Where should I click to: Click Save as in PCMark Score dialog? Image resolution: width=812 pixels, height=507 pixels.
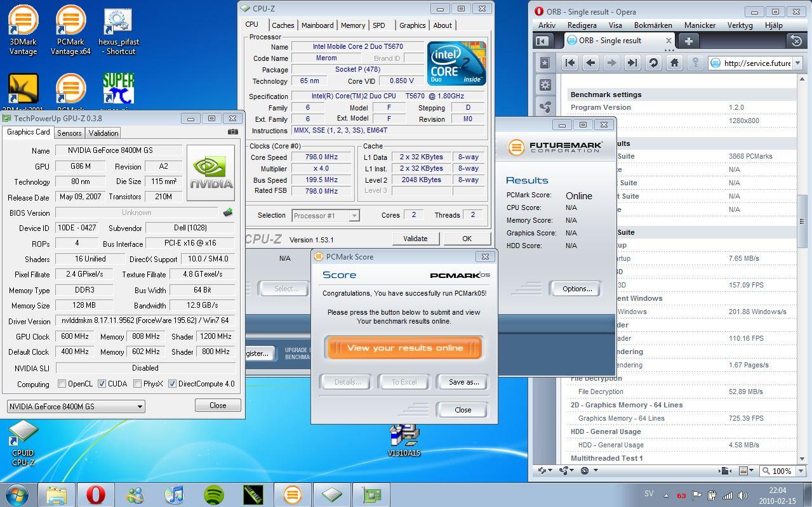tap(463, 382)
